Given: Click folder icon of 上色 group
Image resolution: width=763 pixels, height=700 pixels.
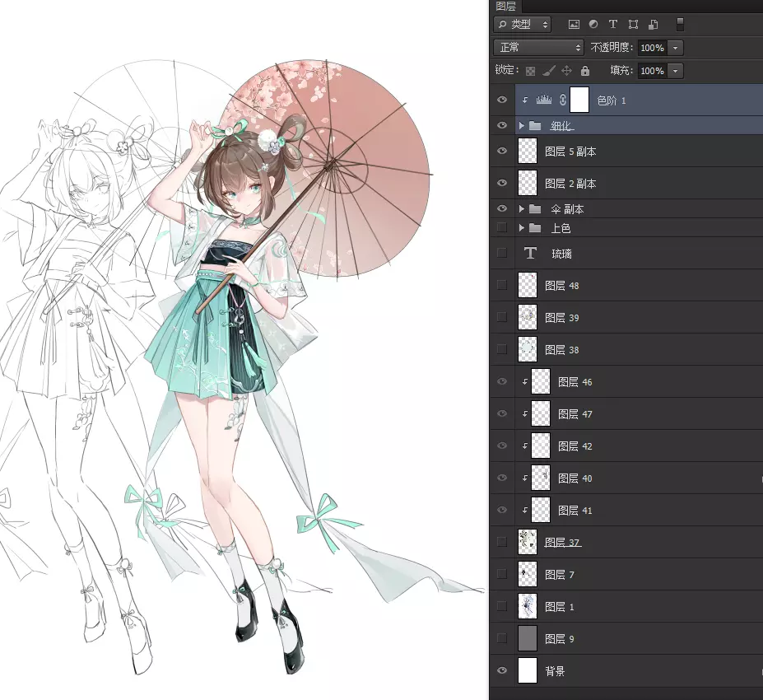Looking at the screenshot, I should [x=535, y=228].
